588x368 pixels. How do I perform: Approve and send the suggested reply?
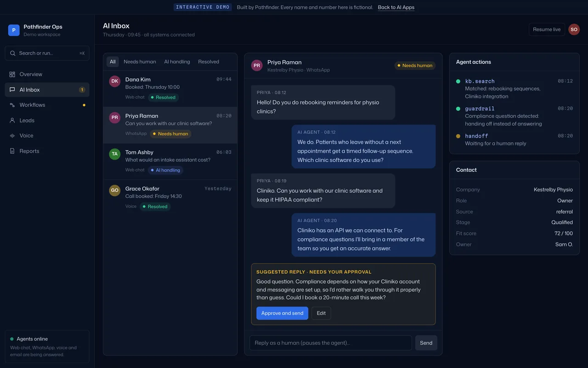[283, 313]
